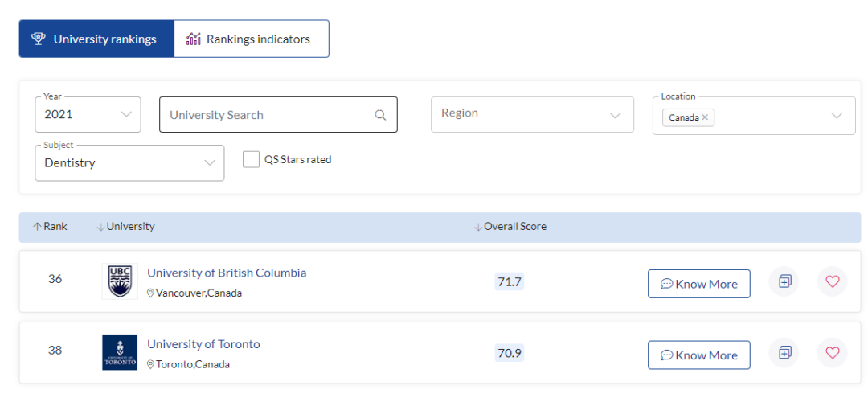868x402 pixels.
Task: Click the University of British Columbia logo
Action: [x=120, y=281]
